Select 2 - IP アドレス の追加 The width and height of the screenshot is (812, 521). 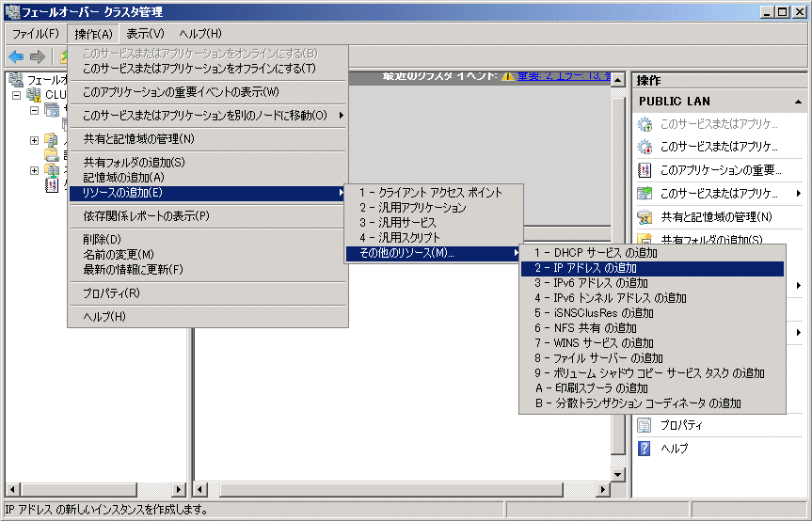coord(651,268)
